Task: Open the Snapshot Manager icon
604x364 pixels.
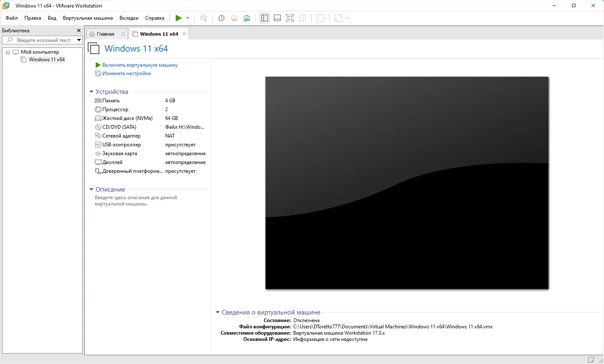Action: (247, 18)
